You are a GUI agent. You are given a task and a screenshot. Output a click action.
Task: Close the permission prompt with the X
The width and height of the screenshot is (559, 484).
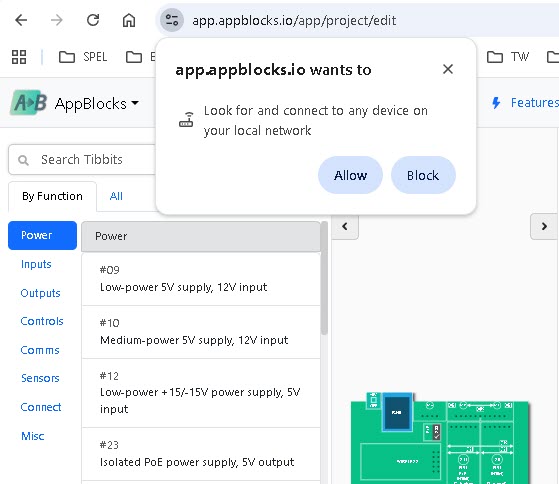click(x=448, y=69)
